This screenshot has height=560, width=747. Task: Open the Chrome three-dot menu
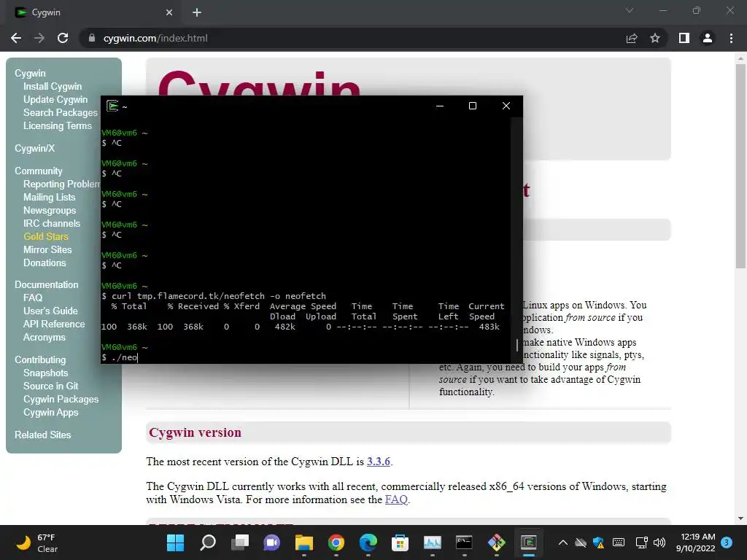click(731, 38)
